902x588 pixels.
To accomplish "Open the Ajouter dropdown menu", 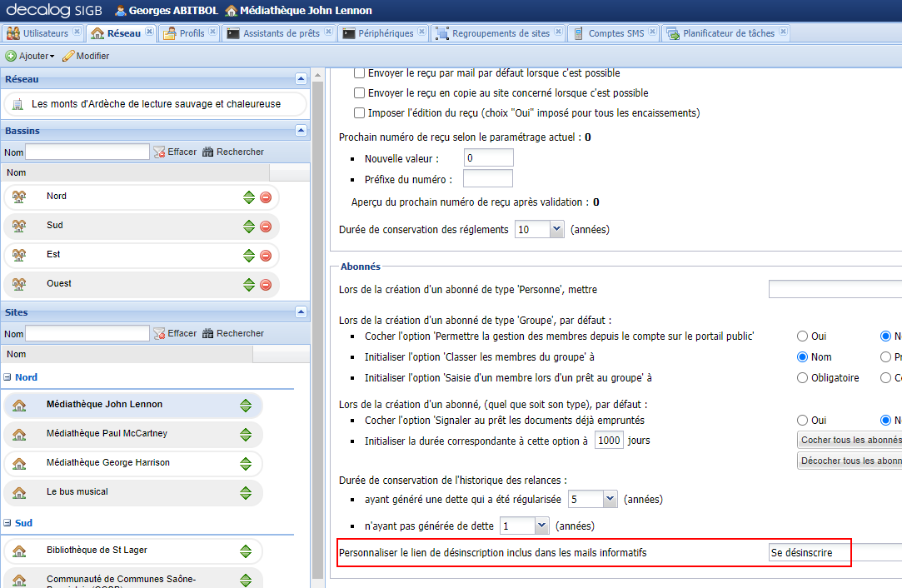I will (x=30, y=56).
